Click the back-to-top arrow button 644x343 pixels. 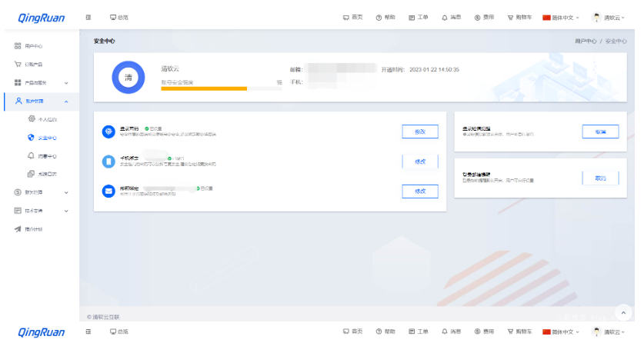[623, 313]
